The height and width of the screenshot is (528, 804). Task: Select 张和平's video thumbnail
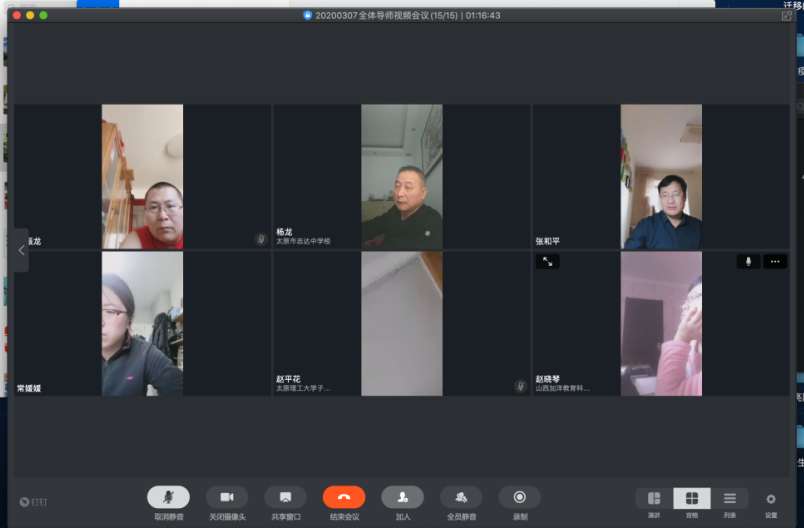pos(660,177)
